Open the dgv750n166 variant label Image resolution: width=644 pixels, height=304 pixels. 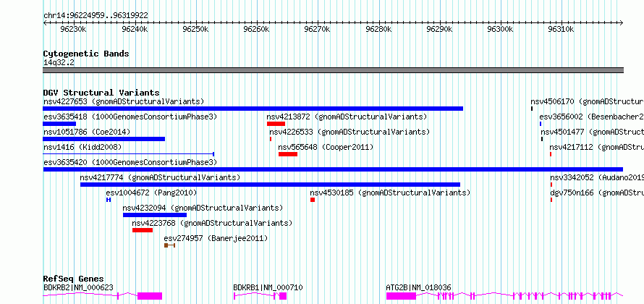(x=597, y=193)
